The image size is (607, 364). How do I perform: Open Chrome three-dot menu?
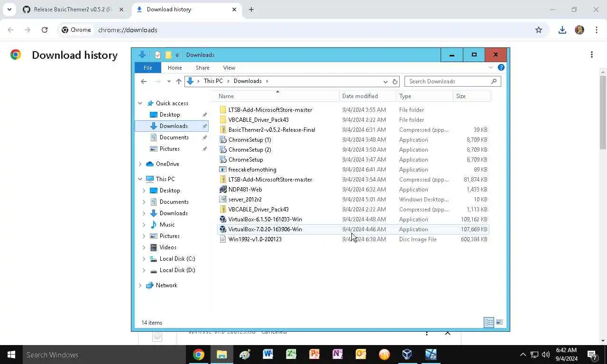coord(596,30)
